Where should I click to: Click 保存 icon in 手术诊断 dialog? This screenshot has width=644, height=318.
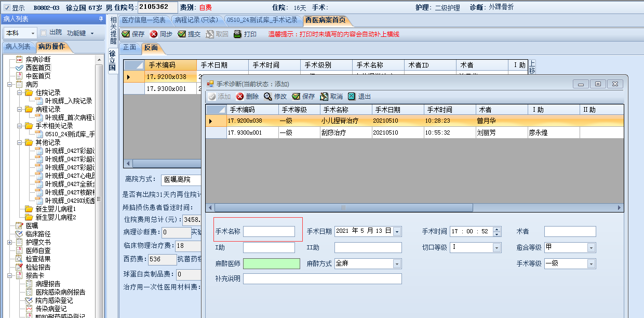pyautogui.click(x=296, y=97)
